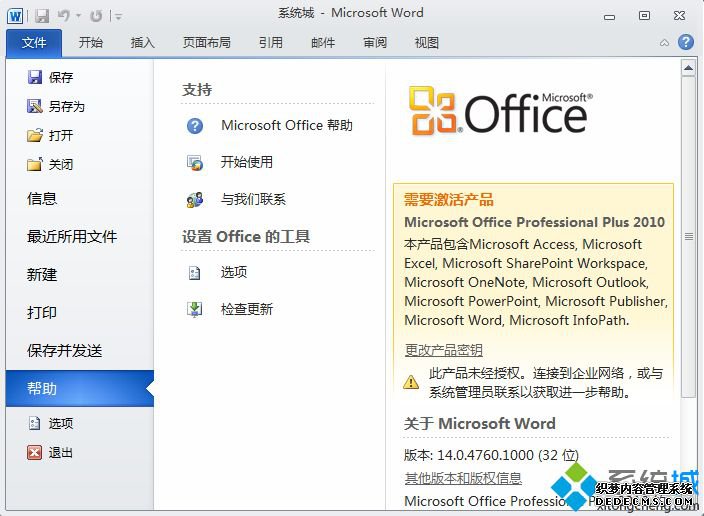Click the 关于 Microsoft Word heading

pyautogui.click(x=480, y=423)
